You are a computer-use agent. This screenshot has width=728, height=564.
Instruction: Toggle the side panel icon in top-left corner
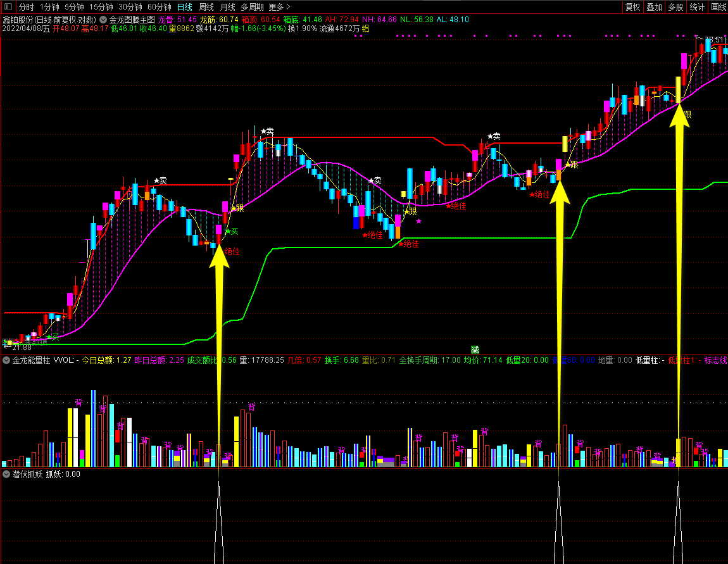click(8, 6)
